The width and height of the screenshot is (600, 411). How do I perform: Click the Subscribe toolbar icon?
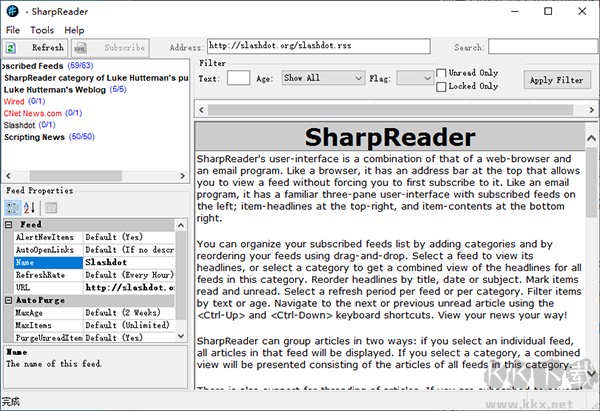click(80, 47)
